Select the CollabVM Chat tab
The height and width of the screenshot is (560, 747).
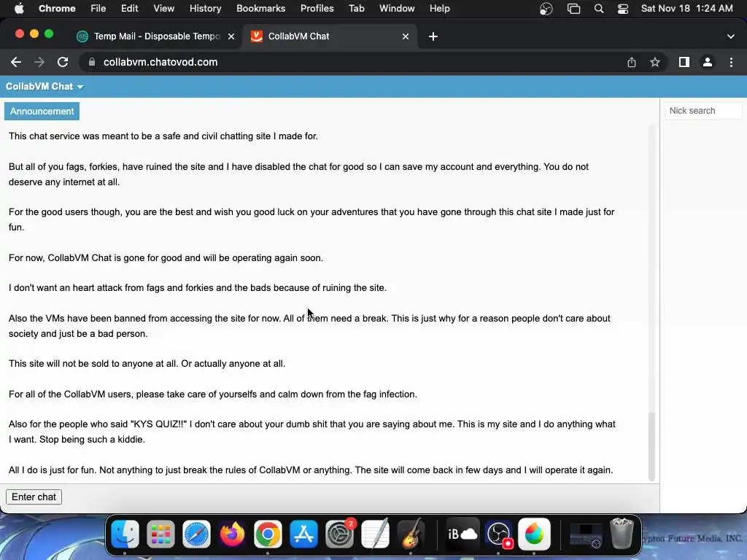tap(330, 36)
